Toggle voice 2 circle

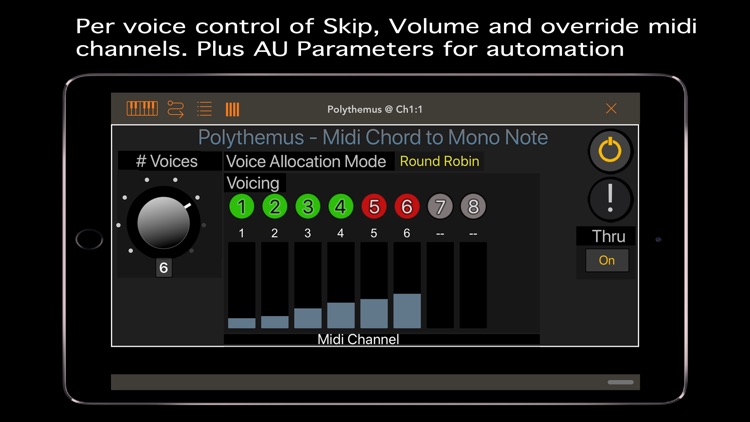pos(275,207)
